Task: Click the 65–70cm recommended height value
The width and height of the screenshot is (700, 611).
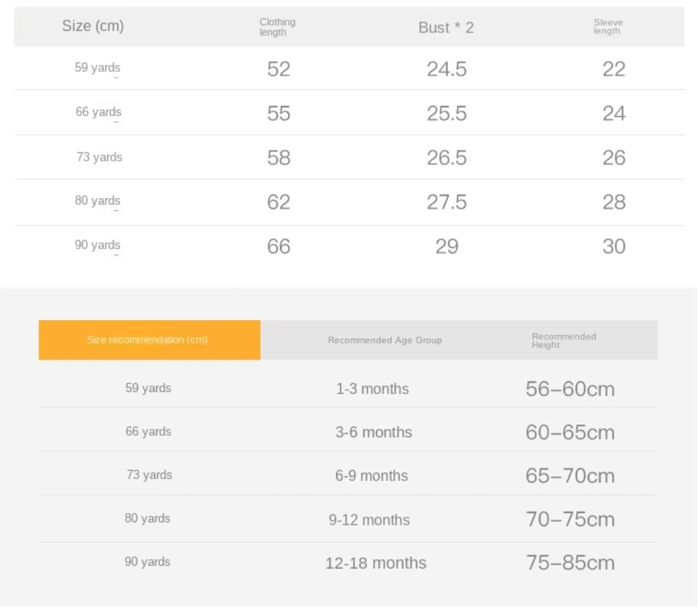Action: (x=570, y=476)
